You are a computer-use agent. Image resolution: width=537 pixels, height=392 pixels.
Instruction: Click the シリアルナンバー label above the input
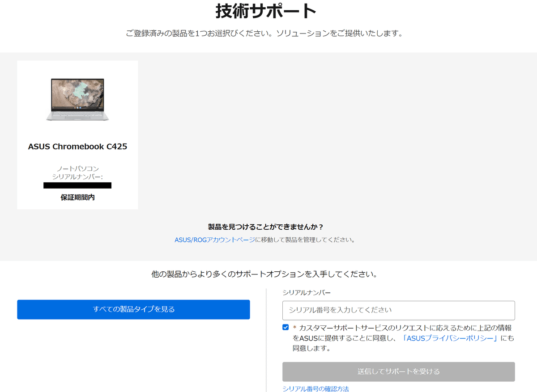point(307,292)
